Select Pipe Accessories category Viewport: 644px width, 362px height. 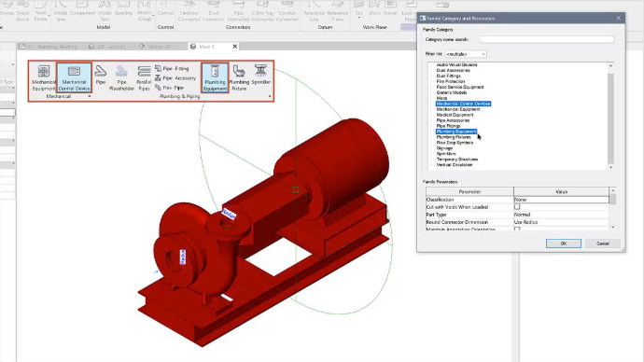453,120
